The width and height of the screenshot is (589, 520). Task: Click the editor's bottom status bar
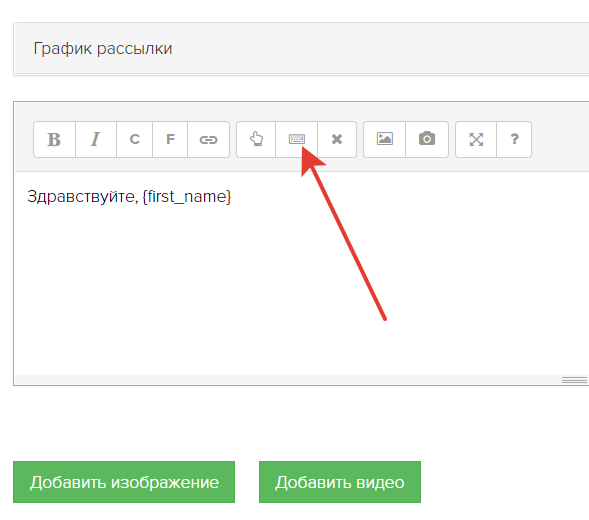pos(302,380)
